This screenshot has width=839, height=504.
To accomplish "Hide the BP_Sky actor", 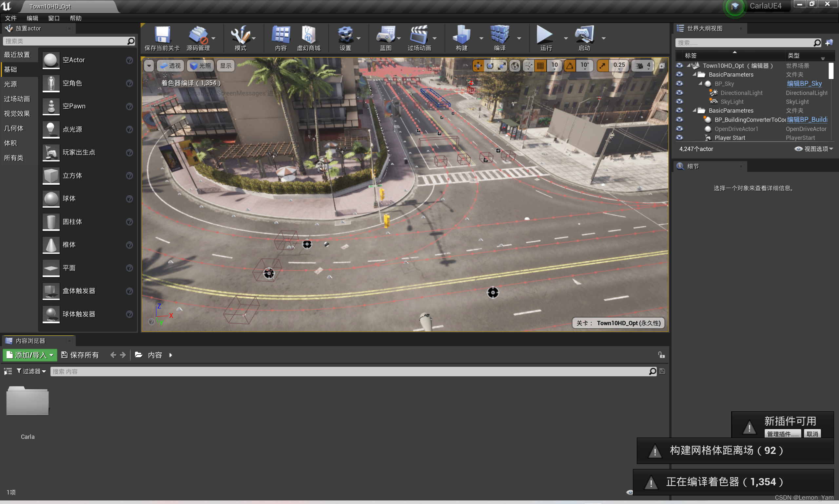I will (x=679, y=84).
